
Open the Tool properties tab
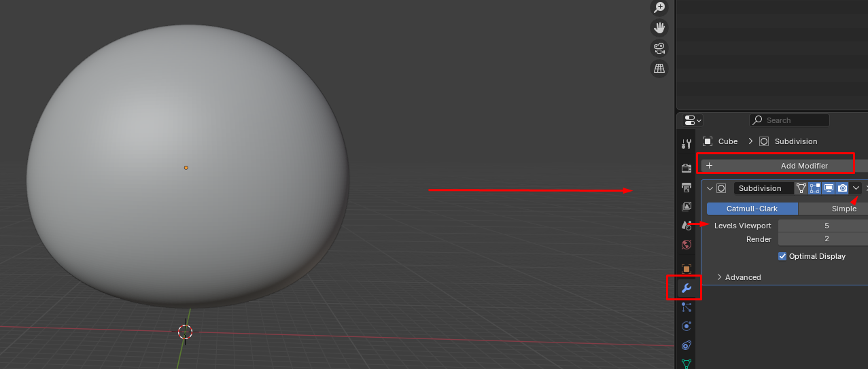687,144
